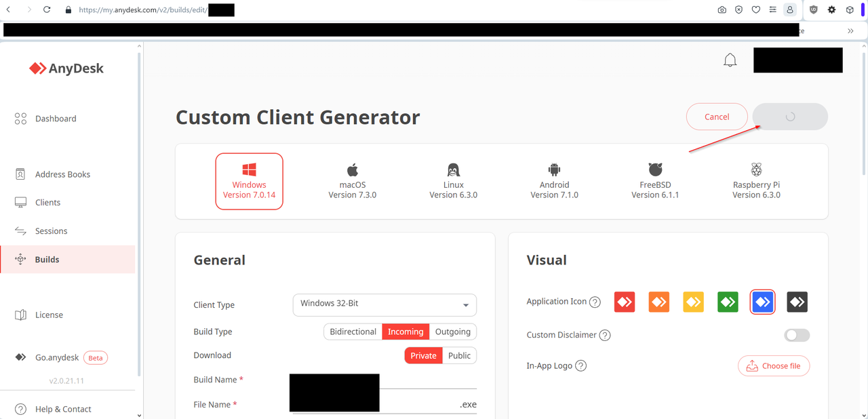Select the macOS platform tile

point(353,181)
